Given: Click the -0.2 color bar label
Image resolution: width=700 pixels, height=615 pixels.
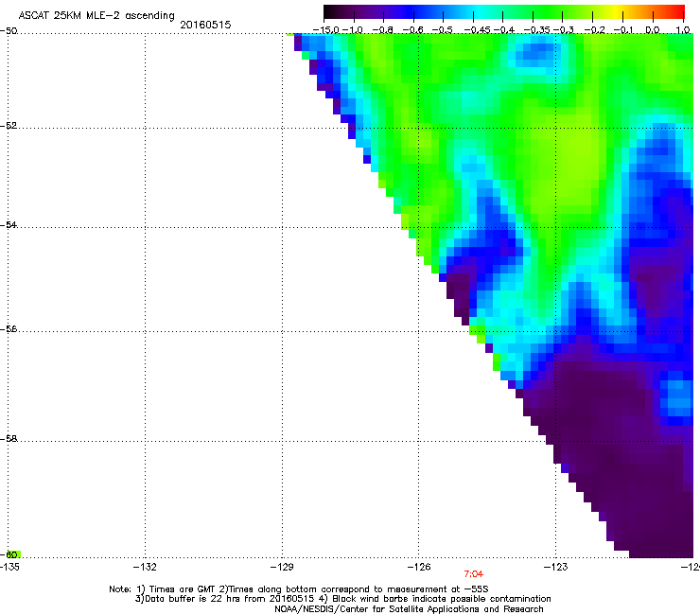Looking at the screenshot, I should tap(594, 30).
